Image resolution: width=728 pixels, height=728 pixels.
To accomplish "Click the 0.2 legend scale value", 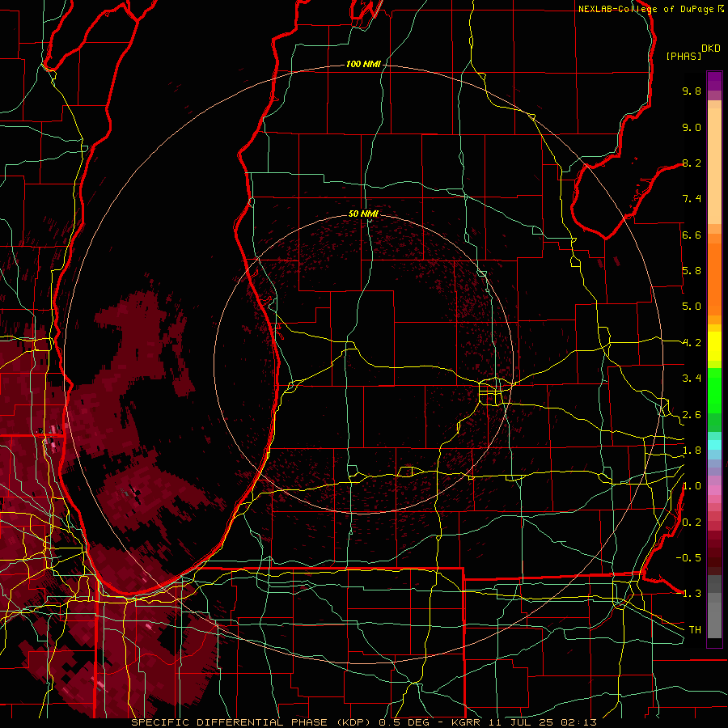I will point(692,523).
